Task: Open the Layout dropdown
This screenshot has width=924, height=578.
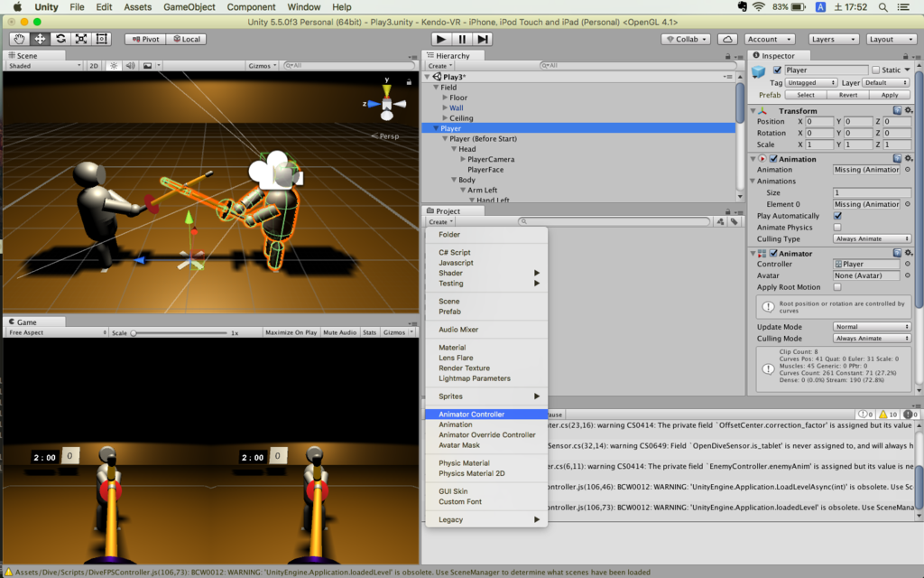Action: coord(891,39)
